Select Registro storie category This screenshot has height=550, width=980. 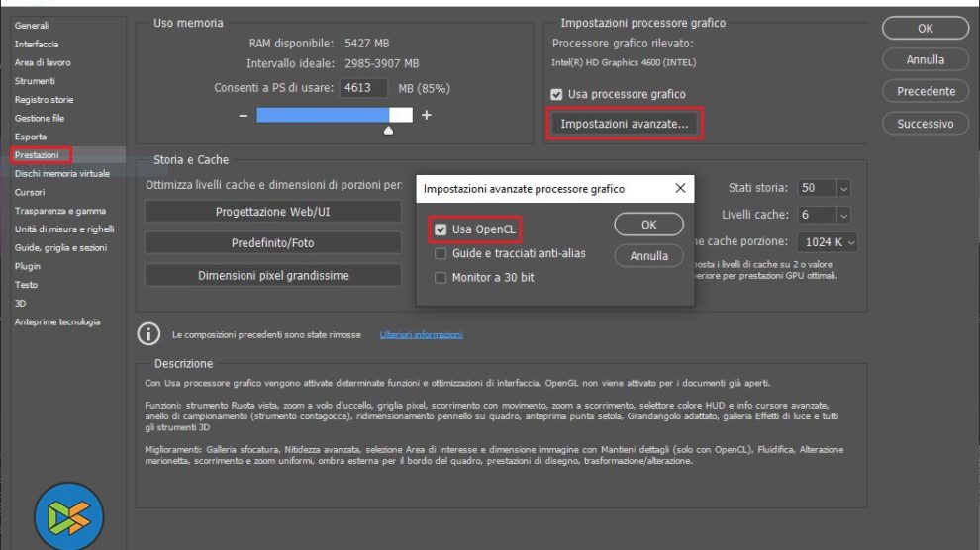44,100
